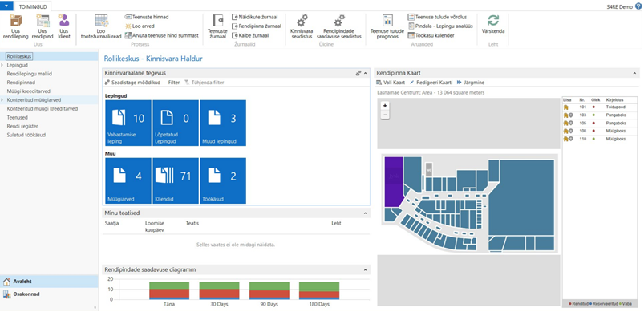Refresh page with the Värskenda icon
The width and height of the screenshot is (644, 312).
coord(493,21)
